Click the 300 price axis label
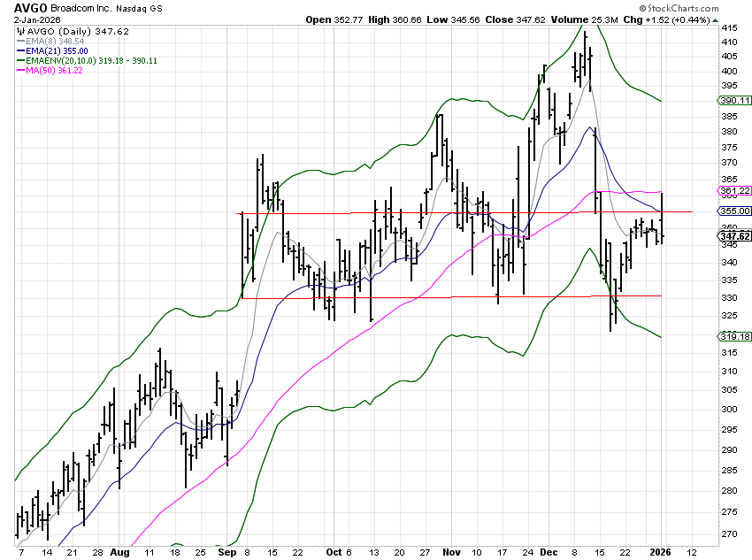The height and width of the screenshot is (560, 752). 730,410
